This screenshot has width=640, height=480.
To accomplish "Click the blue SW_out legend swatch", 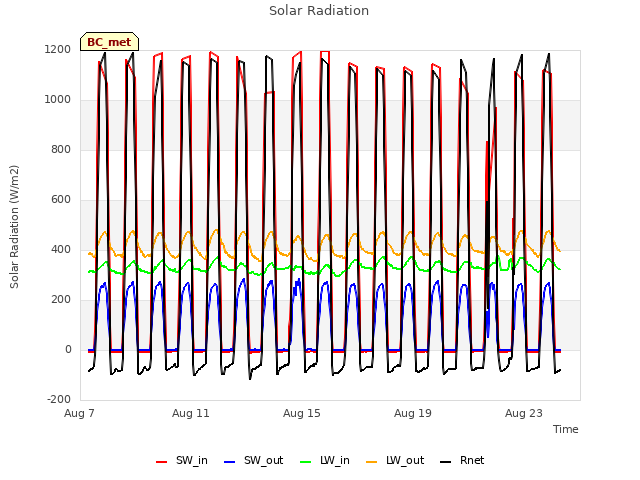I will (x=230, y=462).
